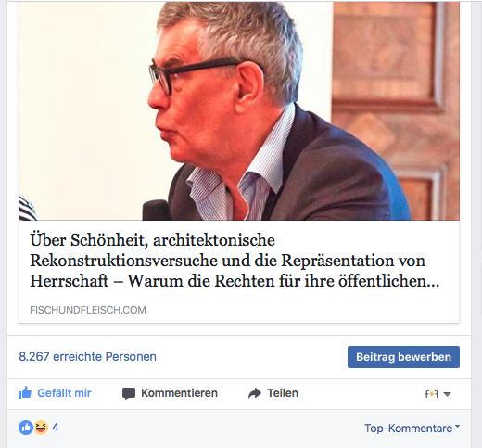482x448 pixels.
Task: Click the f+f page identity icon
Action: tap(432, 394)
